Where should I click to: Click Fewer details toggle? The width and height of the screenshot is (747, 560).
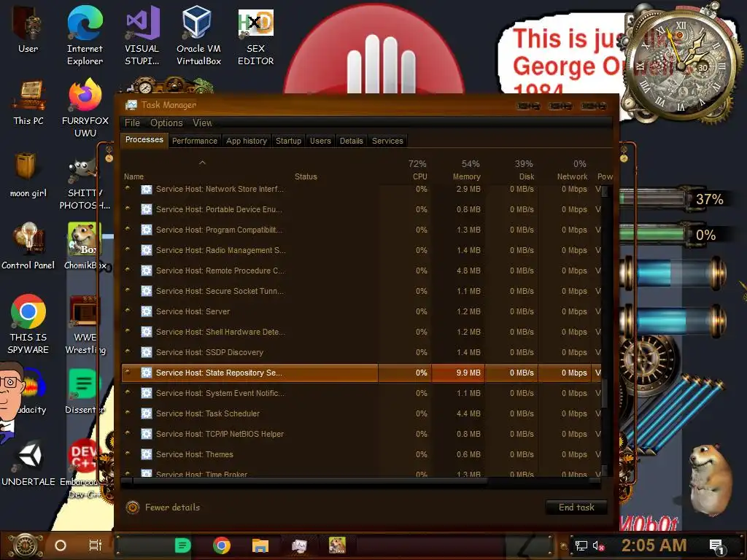(x=163, y=507)
